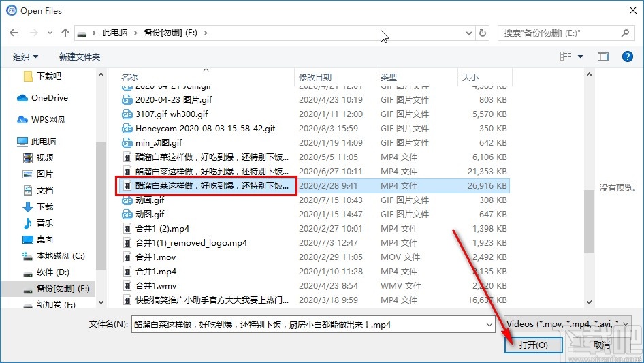Select file 合并1.mp4

click(x=156, y=272)
